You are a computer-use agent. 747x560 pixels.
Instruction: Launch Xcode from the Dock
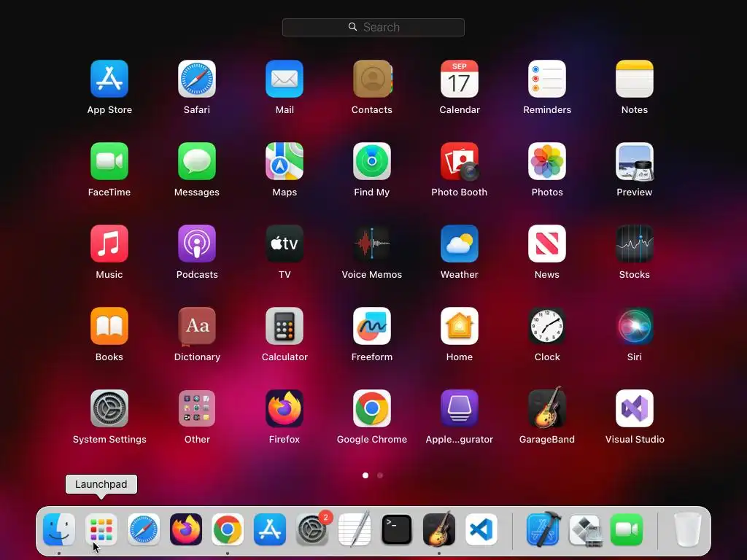point(543,529)
